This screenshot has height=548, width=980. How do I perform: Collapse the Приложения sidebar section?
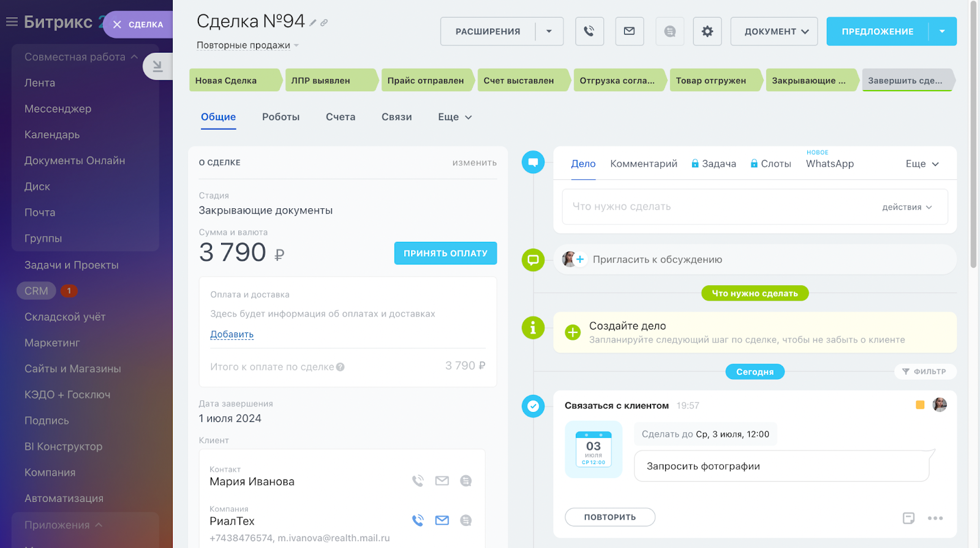point(64,525)
